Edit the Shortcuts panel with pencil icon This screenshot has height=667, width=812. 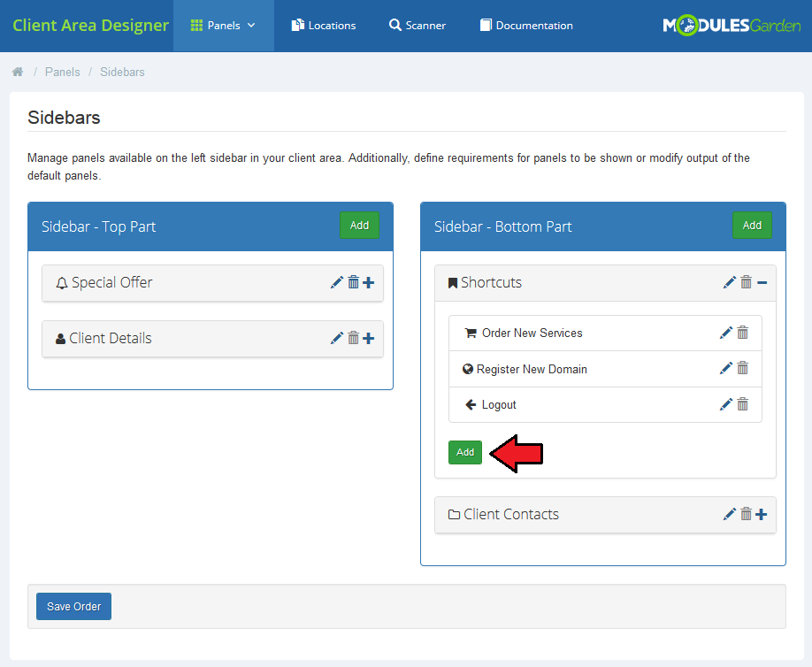click(x=729, y=282)
